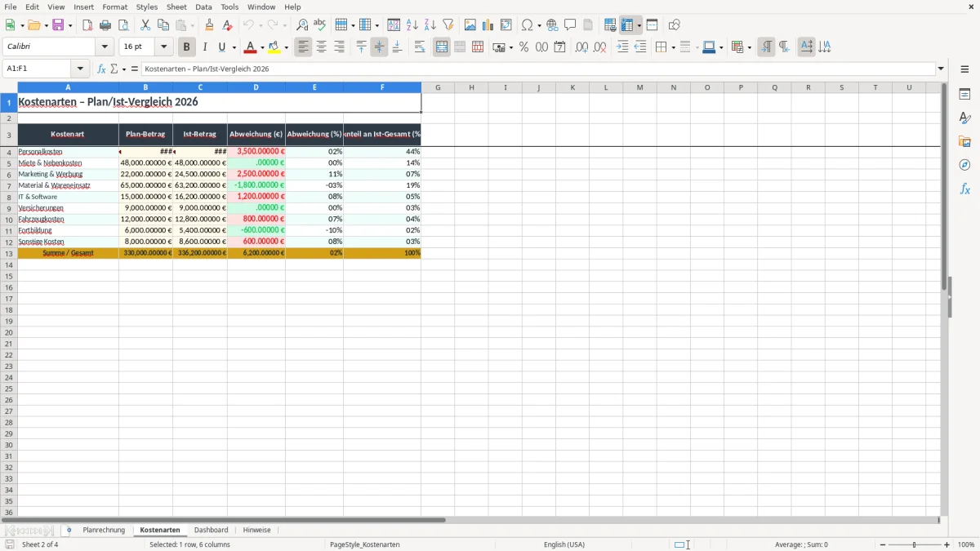The image size is (980, 551).
Task: Expand the formula bar
Action: tap(942, 69)
